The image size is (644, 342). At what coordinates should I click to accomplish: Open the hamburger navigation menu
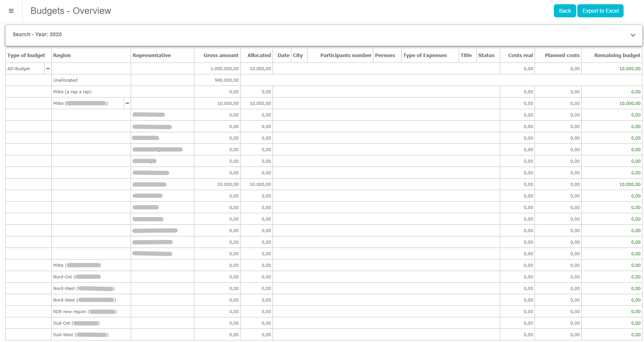[x=11, y=11]
